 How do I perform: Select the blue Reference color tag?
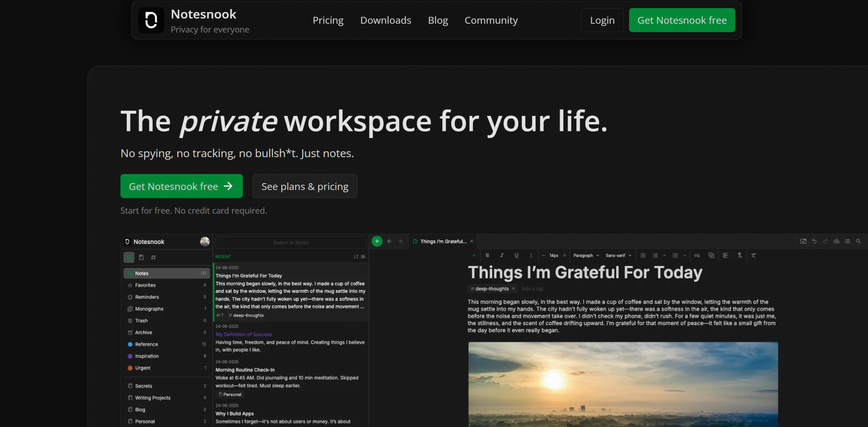click(x=166, y=344)
